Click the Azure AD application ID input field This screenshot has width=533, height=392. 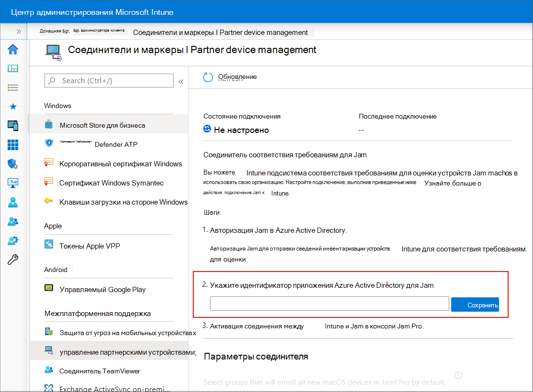329,304
